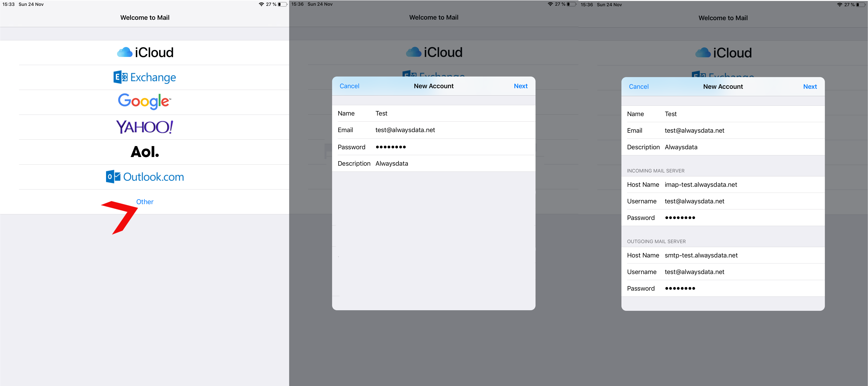Image resolution: width=868 pixels, height=386 pixels.
Task: Choose the Yahoo! provider in left screen
Action: 145,127
